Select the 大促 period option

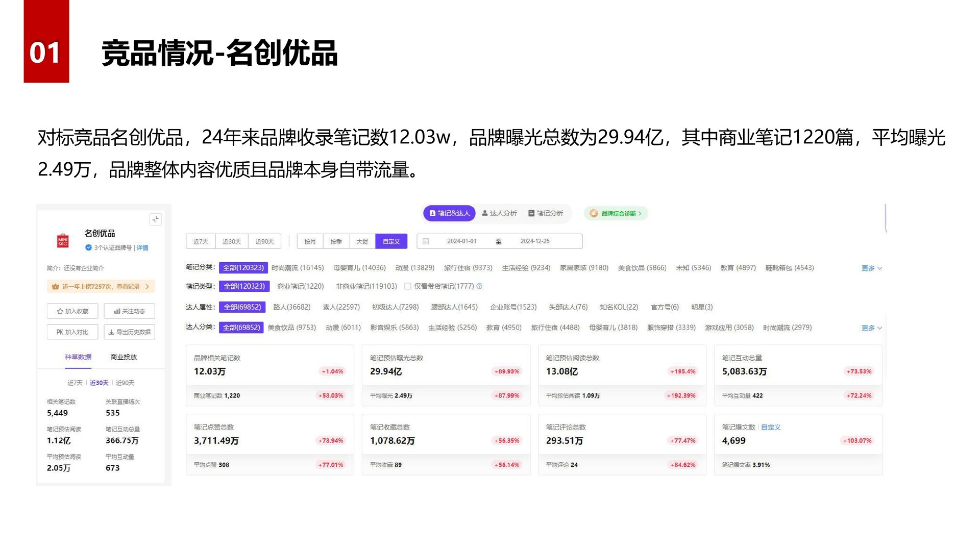tap(362, 241)
